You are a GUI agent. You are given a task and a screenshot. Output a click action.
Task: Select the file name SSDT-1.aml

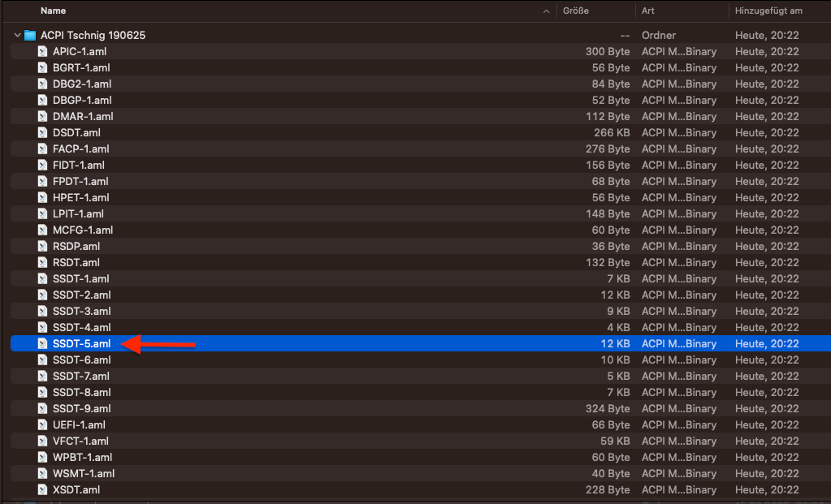pos(81,278)
